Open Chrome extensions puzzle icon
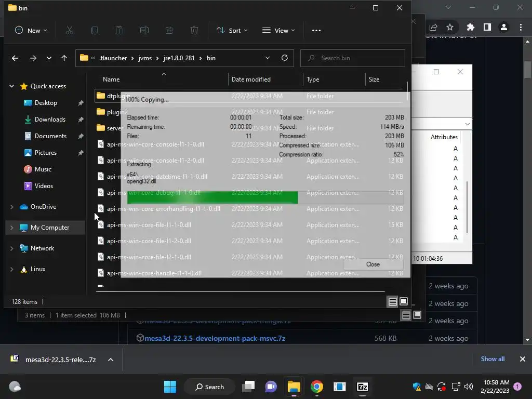 pos(471,27)
